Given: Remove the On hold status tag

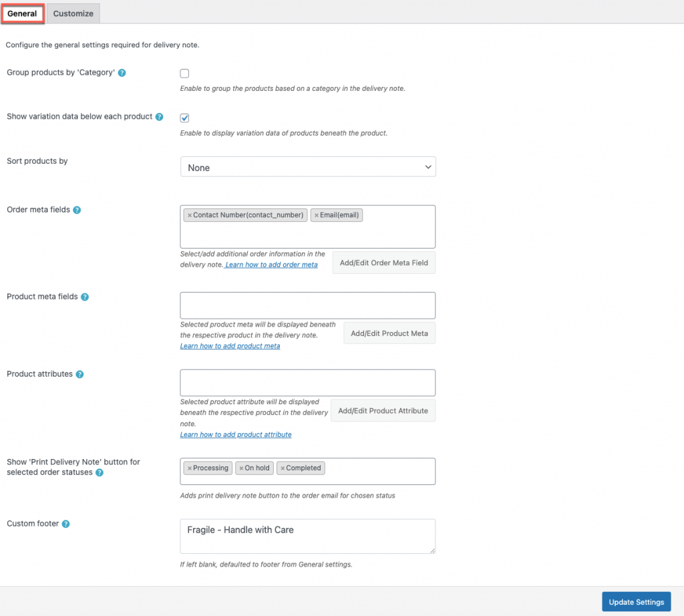Looking at the screenshot, I should (240, 468).
